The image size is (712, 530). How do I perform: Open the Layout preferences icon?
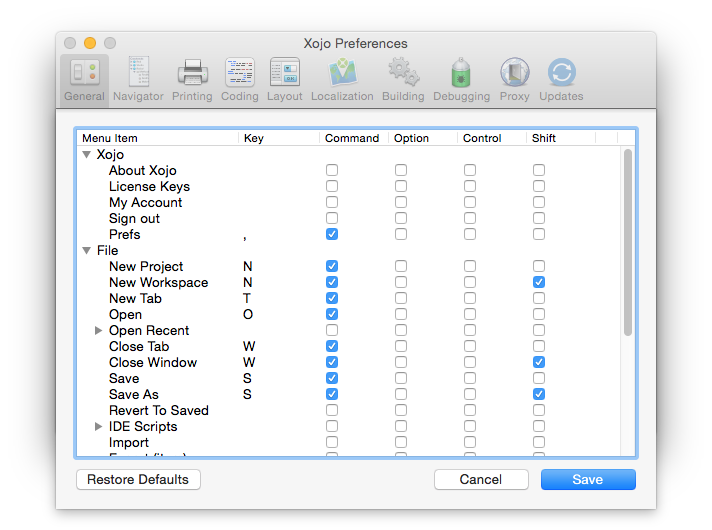tap(285, 72)
